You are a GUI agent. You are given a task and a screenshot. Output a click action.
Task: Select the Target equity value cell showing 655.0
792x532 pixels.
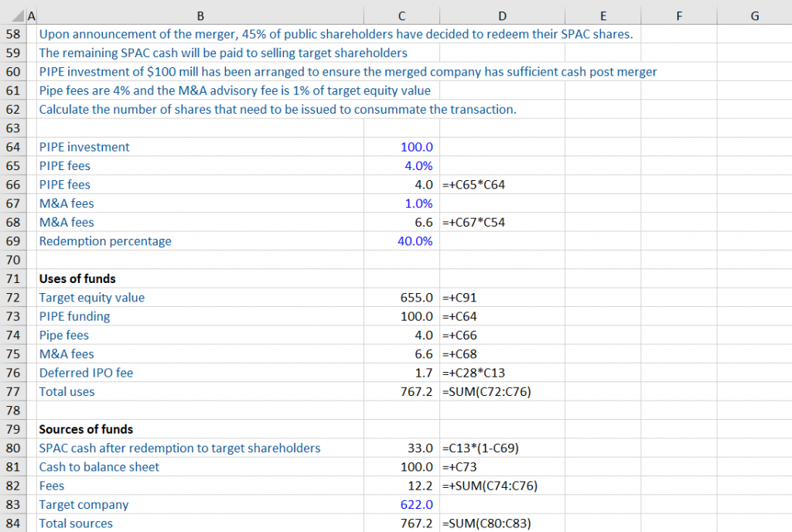401,297
